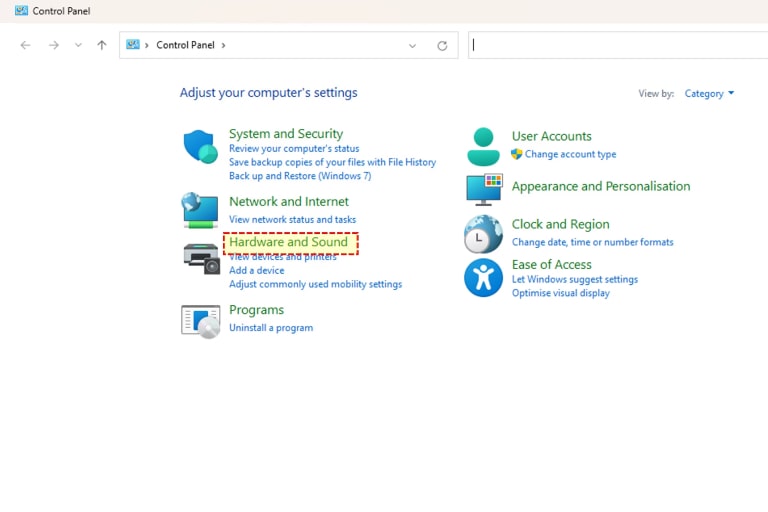Open the View by Category dropdown

[x=709, y=94]
